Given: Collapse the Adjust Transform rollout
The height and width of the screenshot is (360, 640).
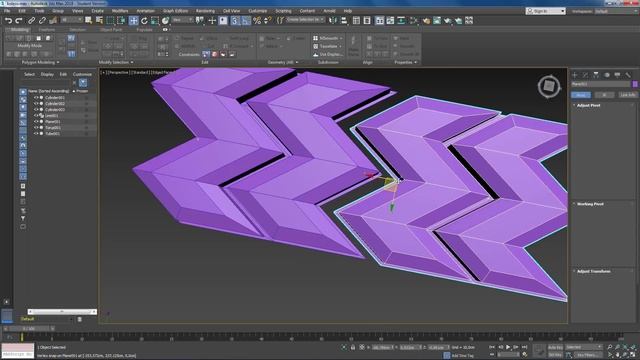Looking at the screenshot, I should pos(593,271).
